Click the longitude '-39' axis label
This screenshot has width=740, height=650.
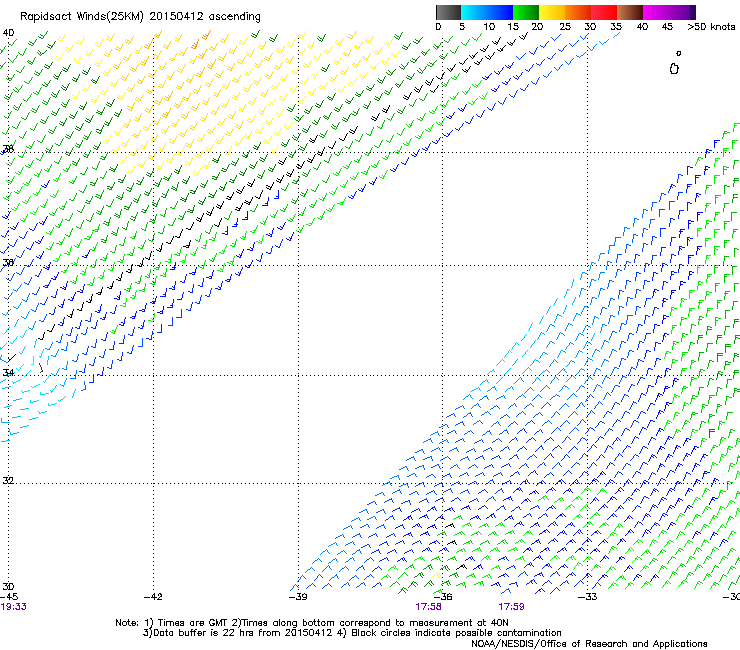coord(298,597)
